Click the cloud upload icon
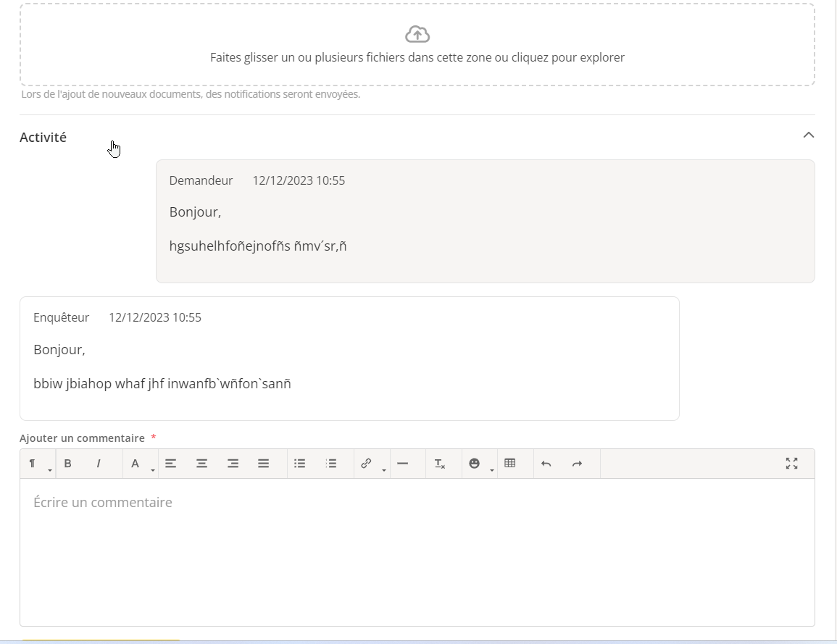 click(x=417, y=34)
